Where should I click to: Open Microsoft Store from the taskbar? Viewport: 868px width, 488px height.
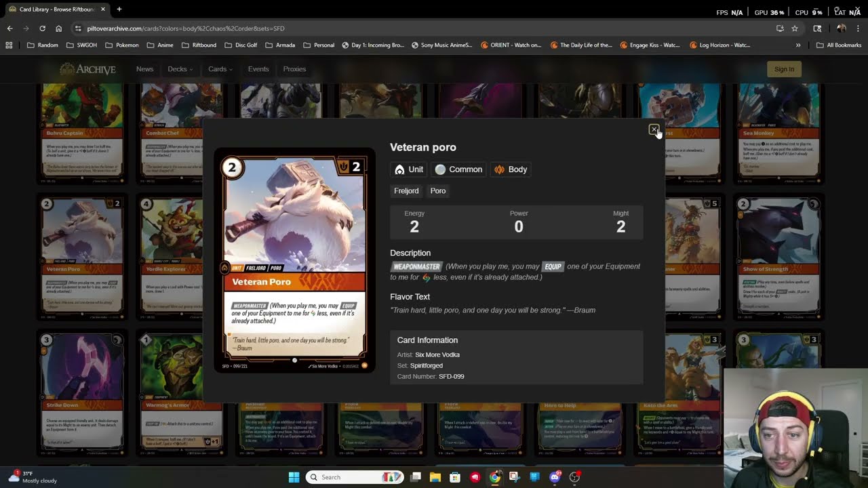[455, 477]
